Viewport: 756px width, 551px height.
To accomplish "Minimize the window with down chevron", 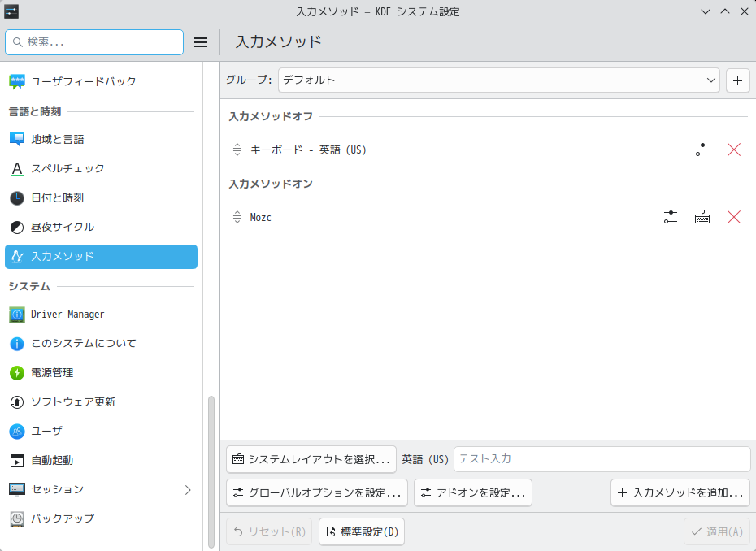I will [x=706, y=11].
